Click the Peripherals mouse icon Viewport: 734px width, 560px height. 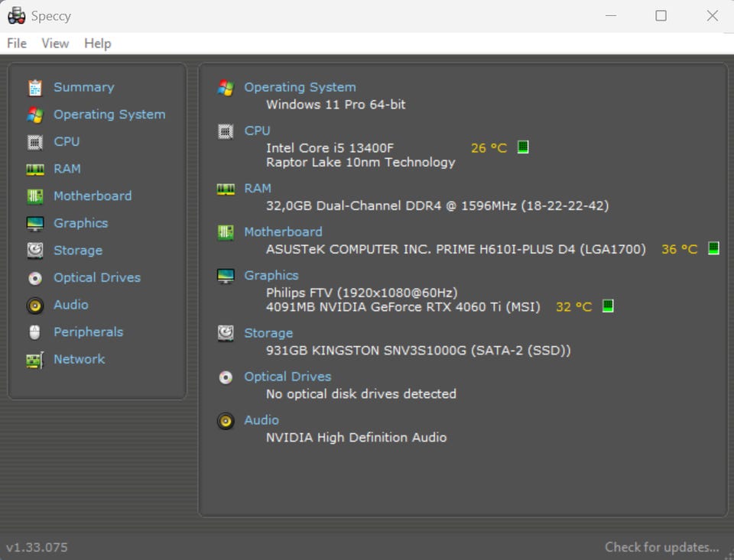(x=35, y=332)
